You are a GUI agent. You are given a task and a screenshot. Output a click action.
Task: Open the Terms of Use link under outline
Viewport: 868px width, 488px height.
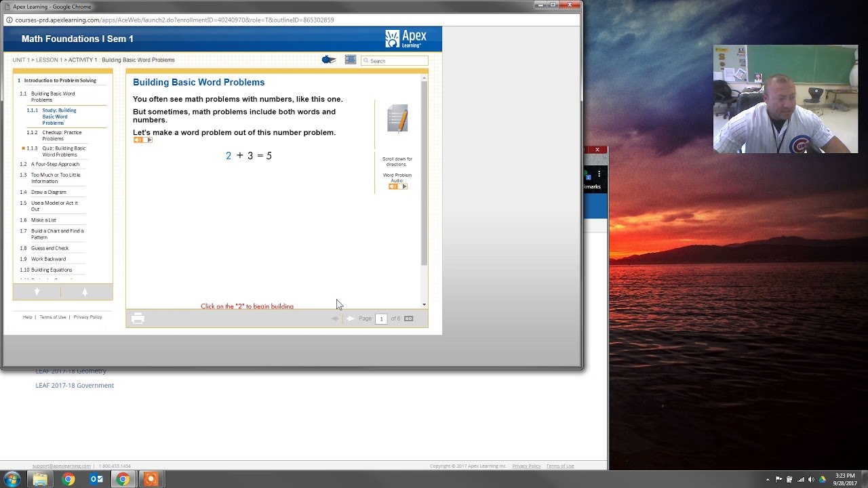pos(52,317)
